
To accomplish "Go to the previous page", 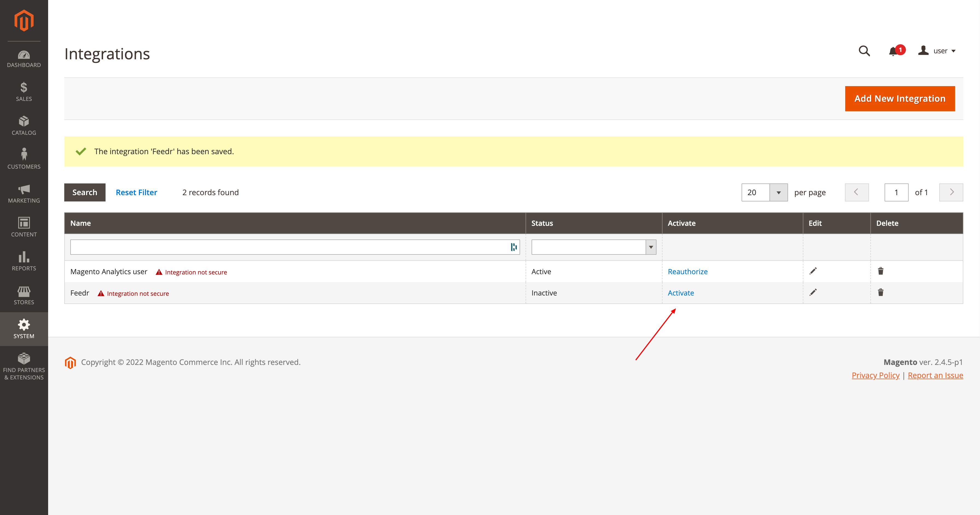I will (x=857, y=192).
